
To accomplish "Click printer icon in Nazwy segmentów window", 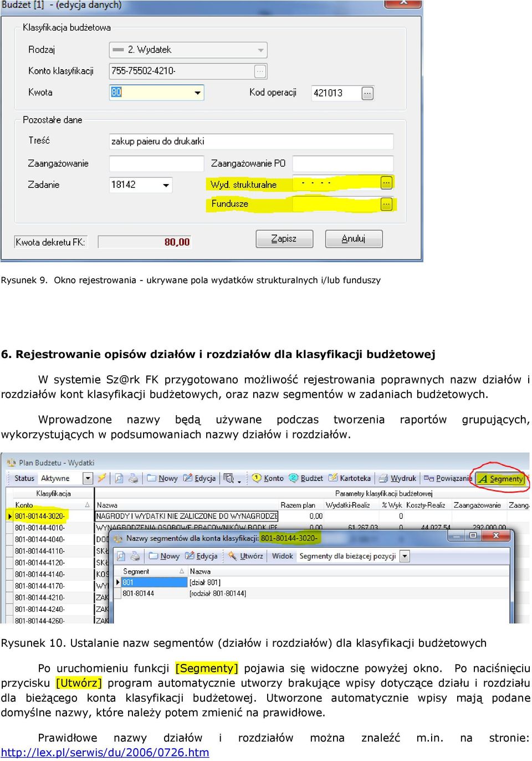I will [x=136, y=556].
